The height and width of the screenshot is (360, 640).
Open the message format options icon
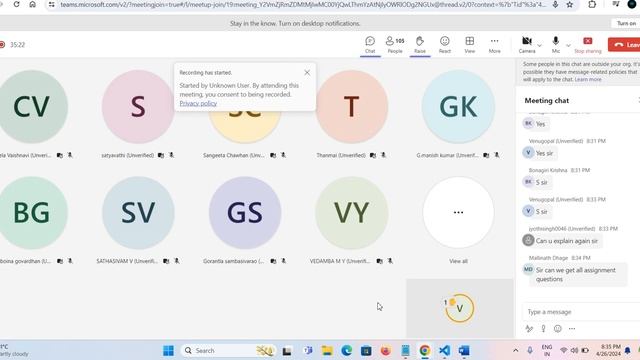point(529,329)
